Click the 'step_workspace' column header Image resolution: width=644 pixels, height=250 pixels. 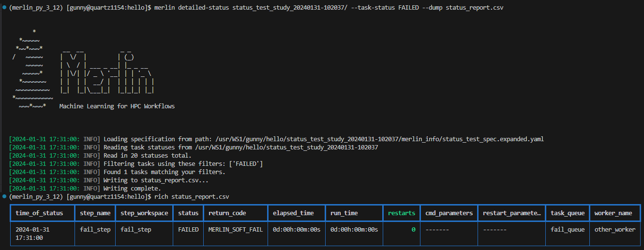pyautogui.click(x=144, y=213)
